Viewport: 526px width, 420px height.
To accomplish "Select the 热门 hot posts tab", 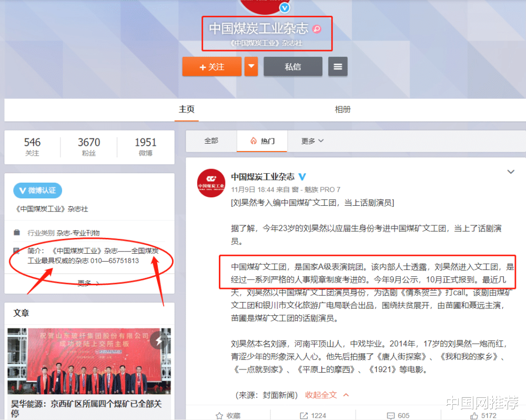I will coord(262,141).
